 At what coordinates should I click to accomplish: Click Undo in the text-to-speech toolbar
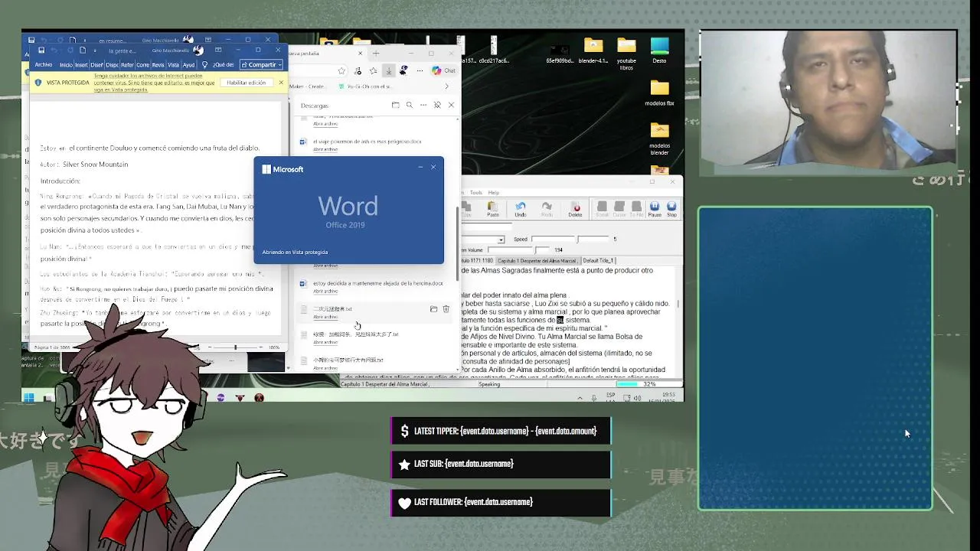[521, 209]
